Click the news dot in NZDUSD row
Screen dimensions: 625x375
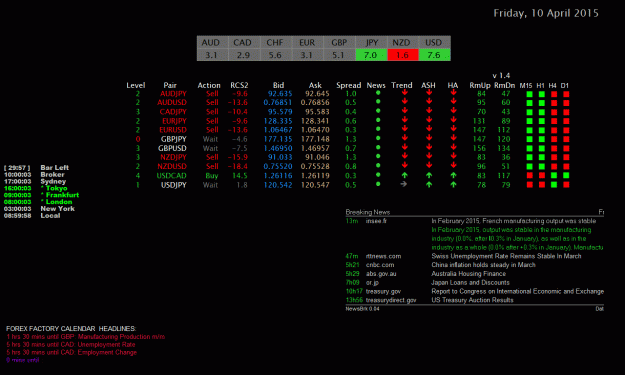tap(378, 165)
